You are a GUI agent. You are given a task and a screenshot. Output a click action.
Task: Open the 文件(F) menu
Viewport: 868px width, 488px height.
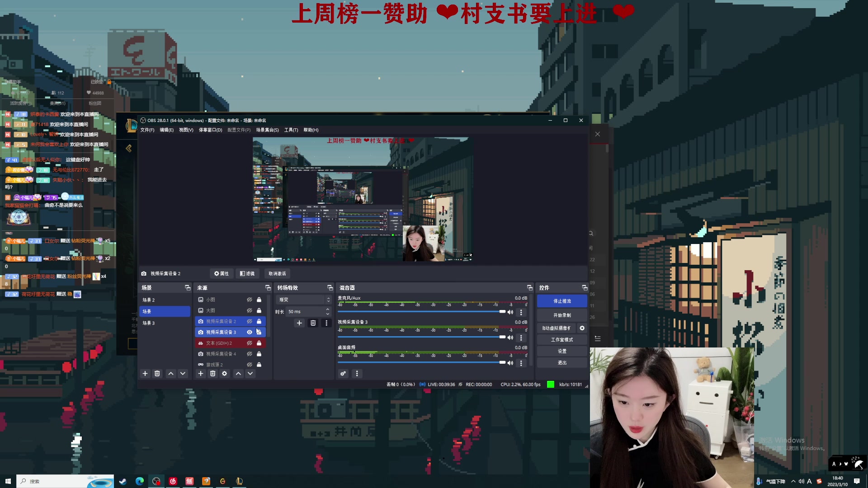(147, 130)
